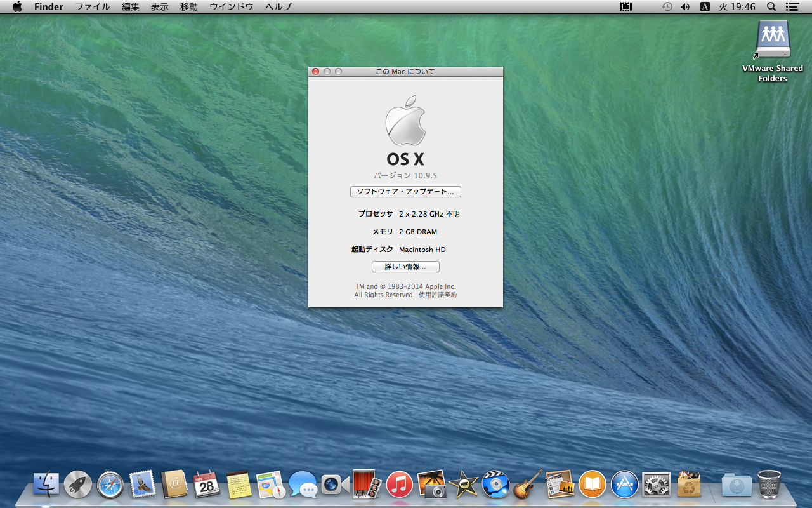Open yellow Notes icon in Dock
This screenshot has height=508, width=812.
(239, 485)
